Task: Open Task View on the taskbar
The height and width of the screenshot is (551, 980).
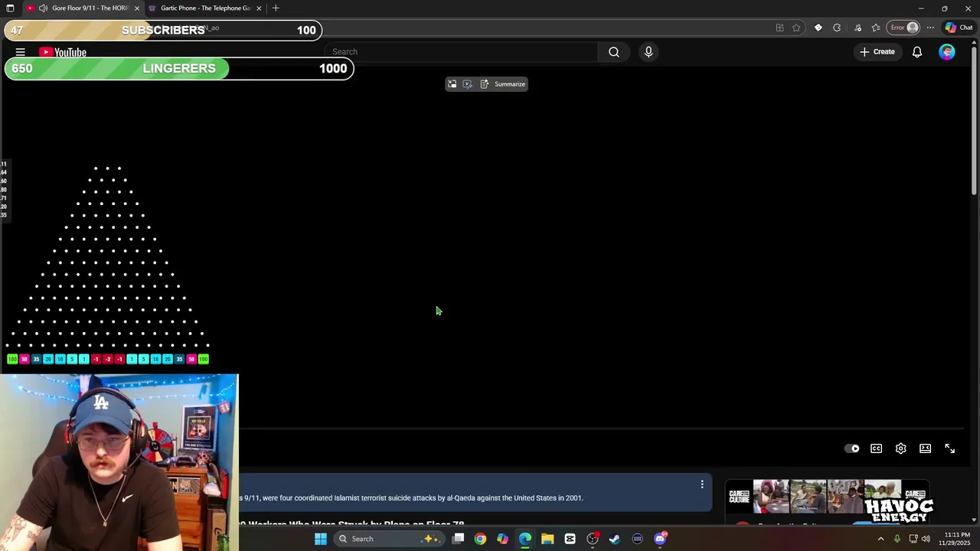Action: 458,539
